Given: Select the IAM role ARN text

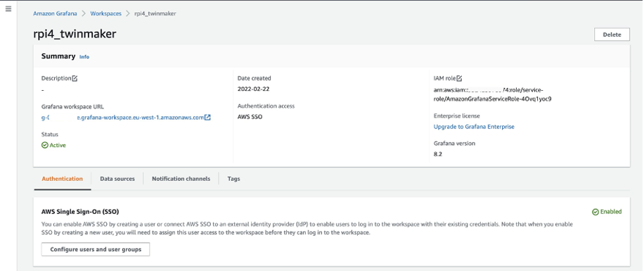Looking at the screenshot, I should [492, 94].
